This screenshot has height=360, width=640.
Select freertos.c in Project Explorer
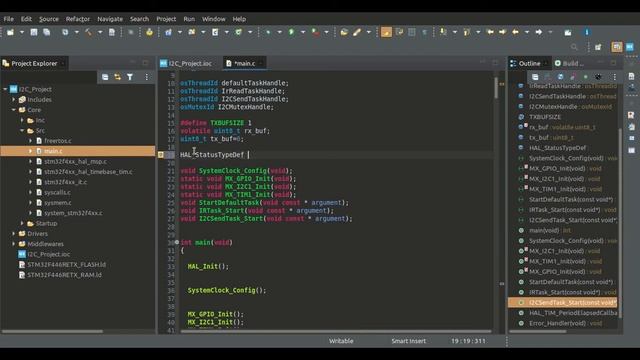58,140
